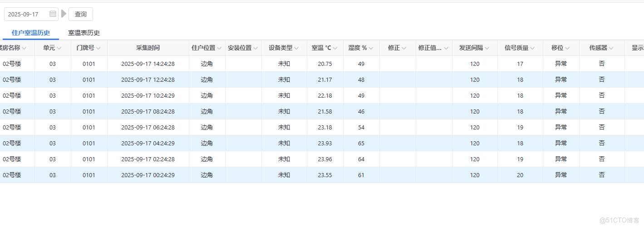Screen dimensions: 644x228
Task: Click room temperature value 22.18
Action: pos(325,95)
